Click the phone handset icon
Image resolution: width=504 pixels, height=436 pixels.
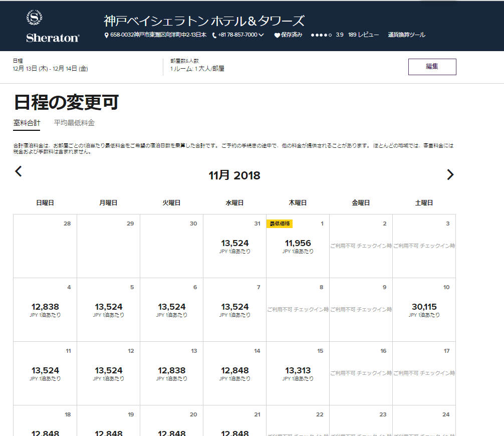point(214,35)
